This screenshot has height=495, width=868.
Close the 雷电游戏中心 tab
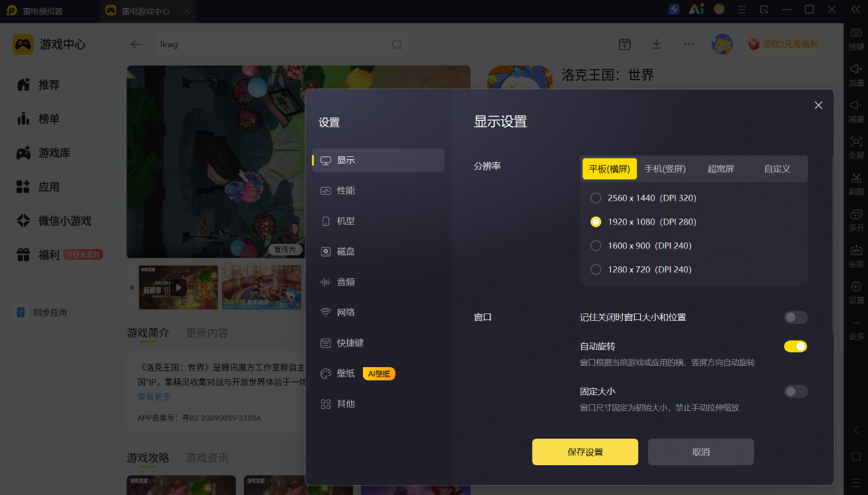coord(187,11)
